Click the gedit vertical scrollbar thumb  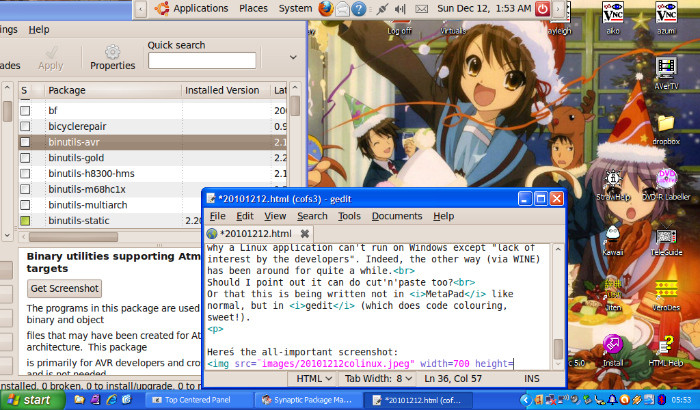tap(558, 349)
